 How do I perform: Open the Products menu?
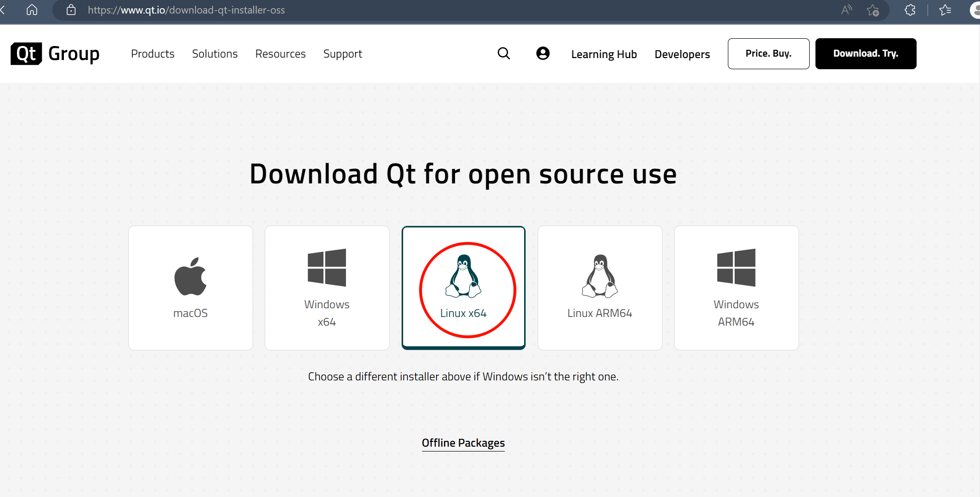(x=153, y=54)
